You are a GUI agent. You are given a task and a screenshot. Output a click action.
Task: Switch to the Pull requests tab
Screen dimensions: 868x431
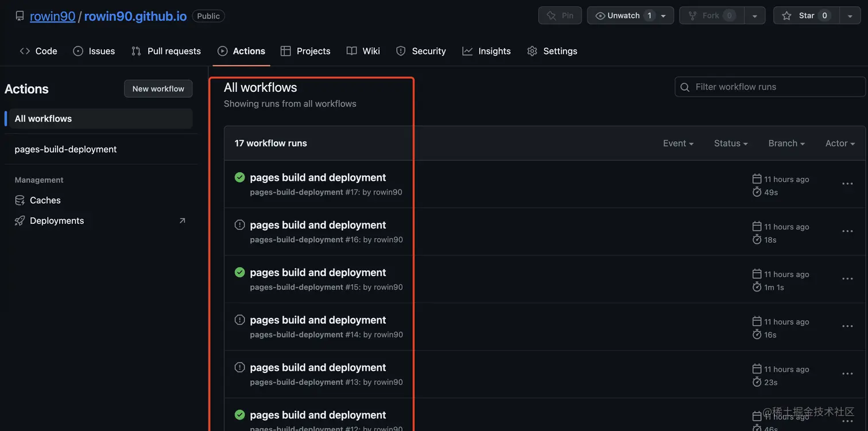166,51
